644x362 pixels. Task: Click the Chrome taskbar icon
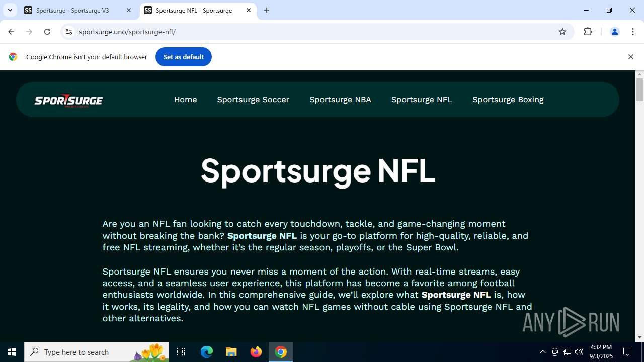click(x=281, y=352)
